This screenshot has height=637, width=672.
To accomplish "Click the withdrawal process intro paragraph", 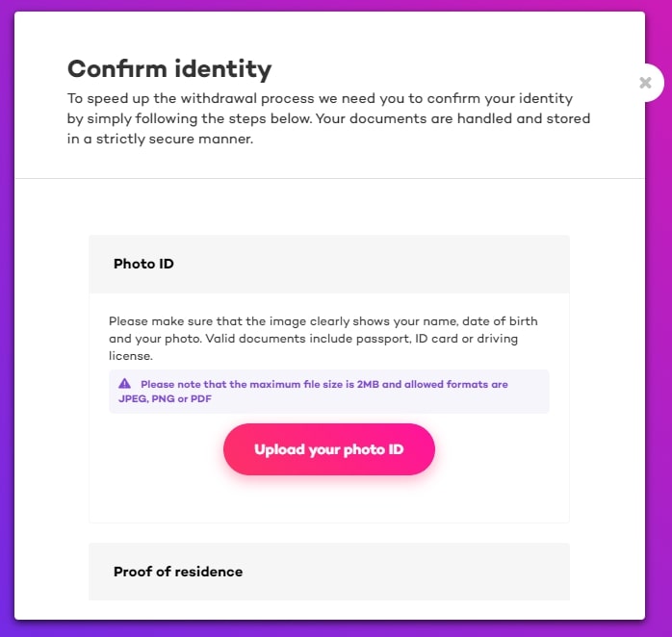I will tap(328, 118).
